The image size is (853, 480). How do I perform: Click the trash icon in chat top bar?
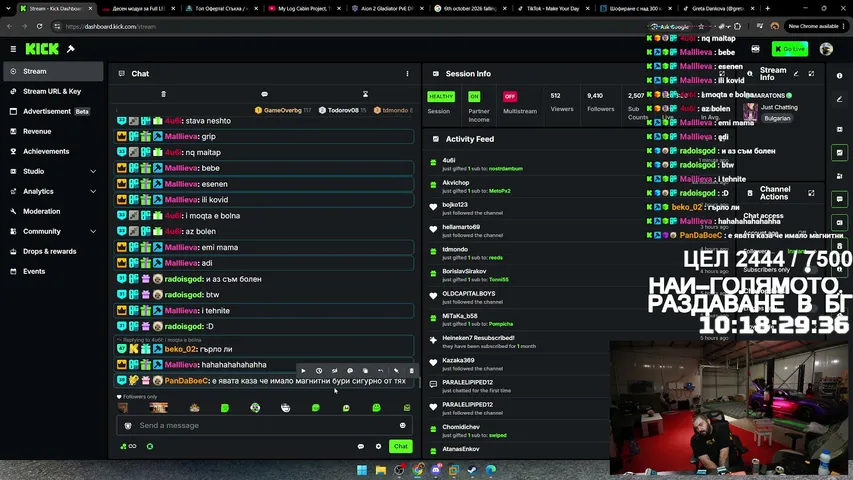pos(163,94)
